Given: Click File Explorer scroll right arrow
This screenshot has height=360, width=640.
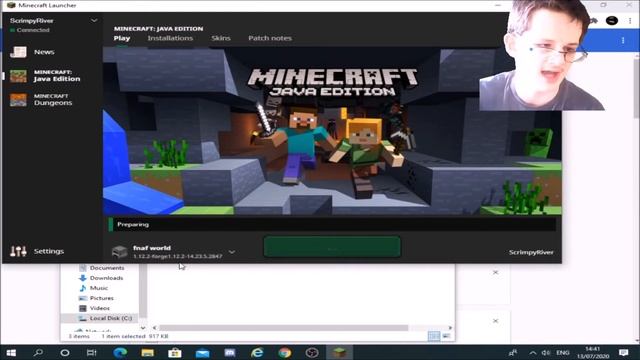Looking at the screenshot, I should pos(450,328).
